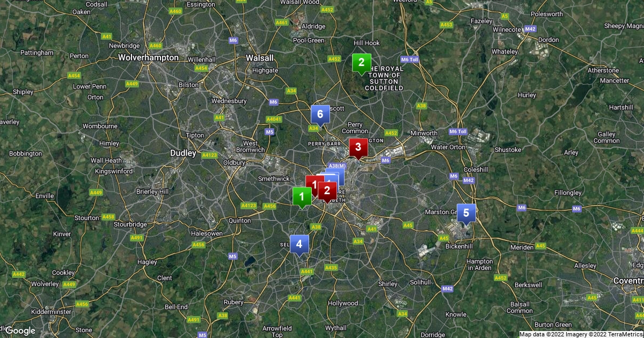Click the Dudley town label
This screenshot has height=338, width=644.
[183, 153]
